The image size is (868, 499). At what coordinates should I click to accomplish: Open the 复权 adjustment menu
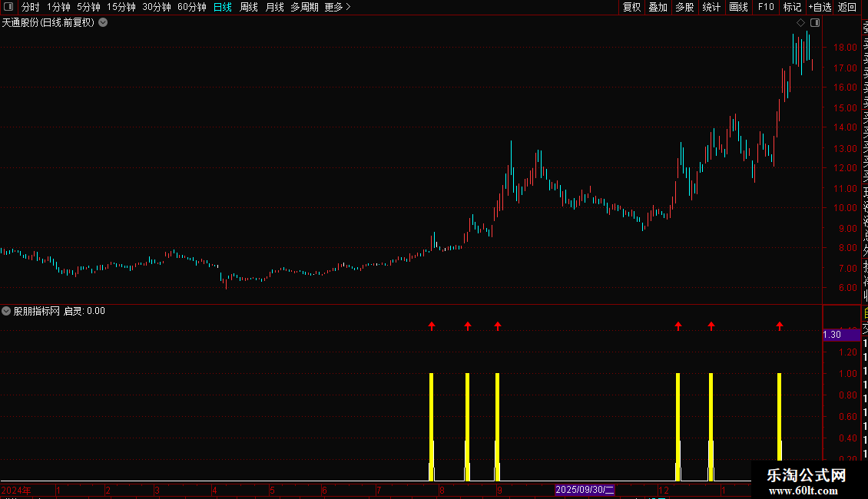[631, 7]
